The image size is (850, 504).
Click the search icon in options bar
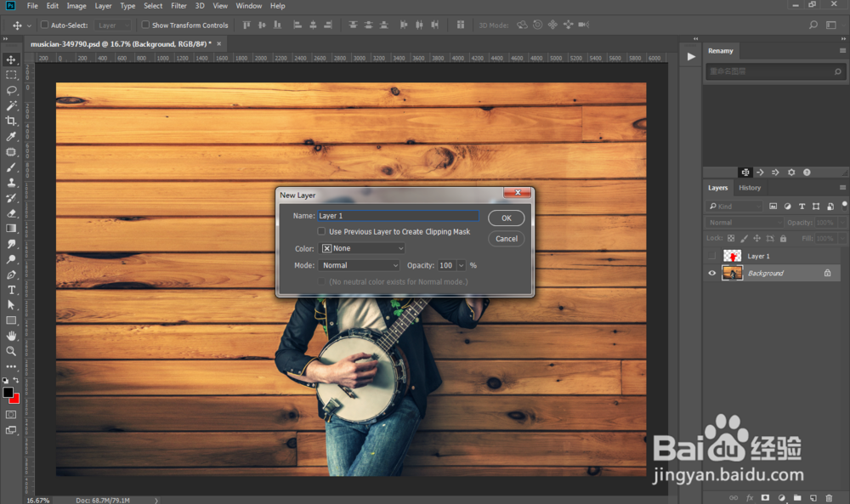tap(813, 25)
